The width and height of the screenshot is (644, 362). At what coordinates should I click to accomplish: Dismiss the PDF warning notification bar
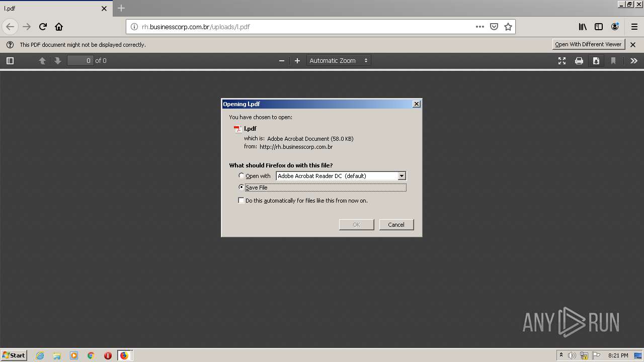(633, 45)
